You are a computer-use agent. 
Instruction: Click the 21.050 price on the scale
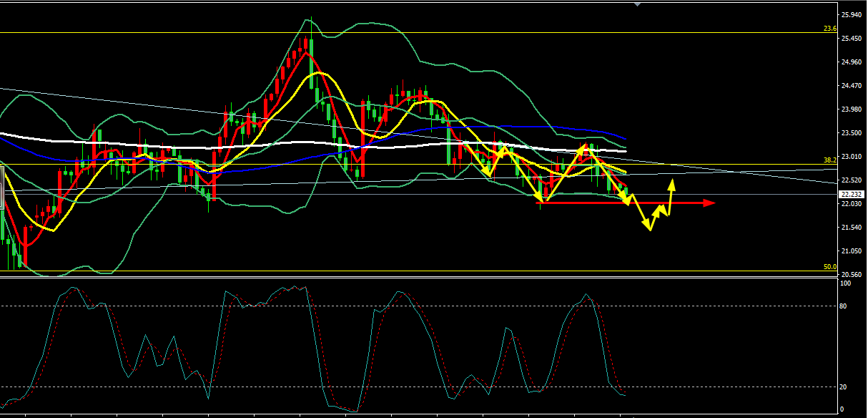(851, 251)
